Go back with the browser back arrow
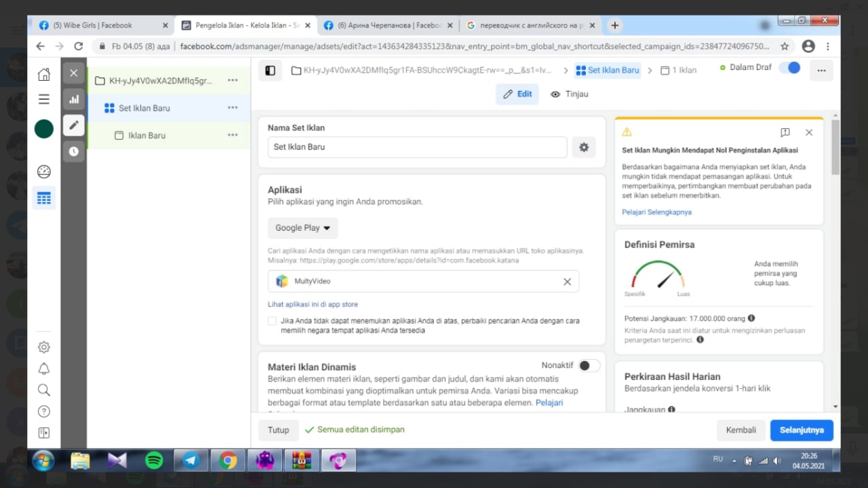The width and height of the screenshot is (868, 488). tap(40, 46)
